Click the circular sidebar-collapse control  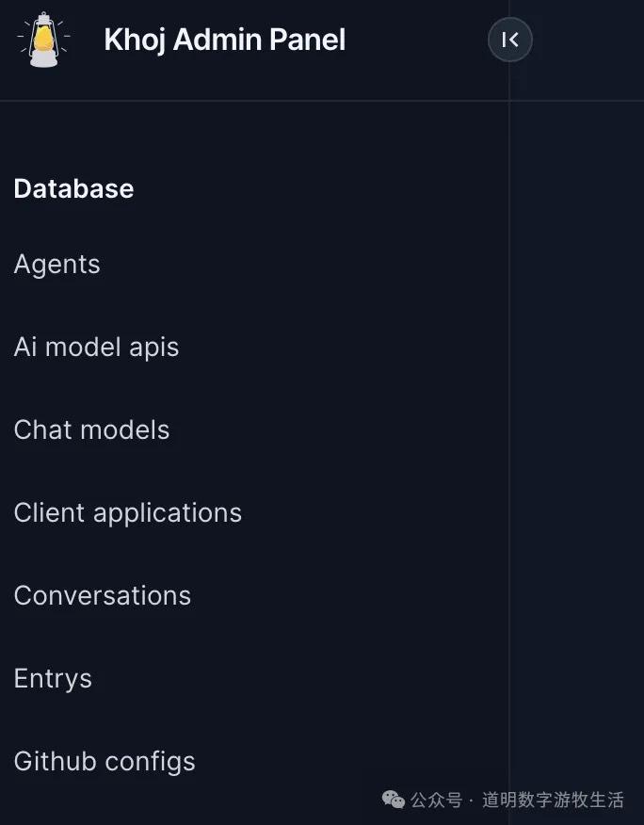click(509, 40)
